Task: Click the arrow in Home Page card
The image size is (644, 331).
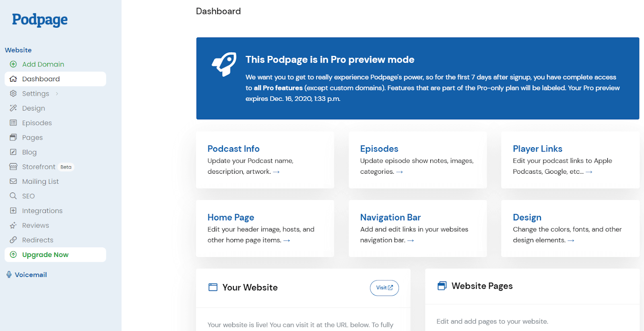Action: (287, 241)
